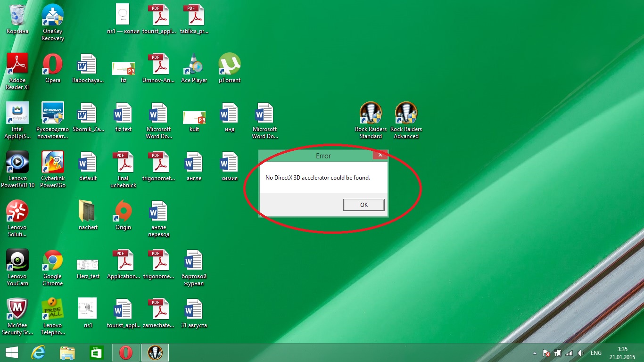
Task: Open McAfee Security Scan shortcut
Action: tap(17, 317)
